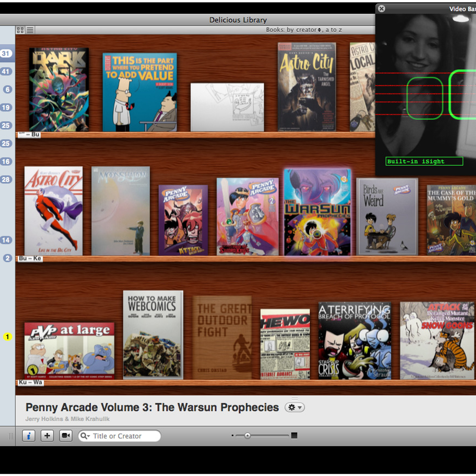The image size is (476, 476).
Task: Click the yellow badge showing 1
Action: point(7,337)
